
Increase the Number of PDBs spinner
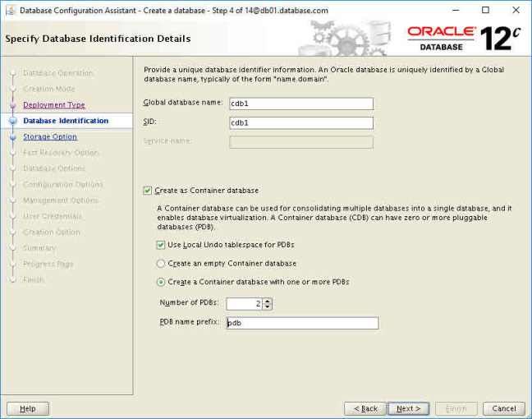[268, 301]
